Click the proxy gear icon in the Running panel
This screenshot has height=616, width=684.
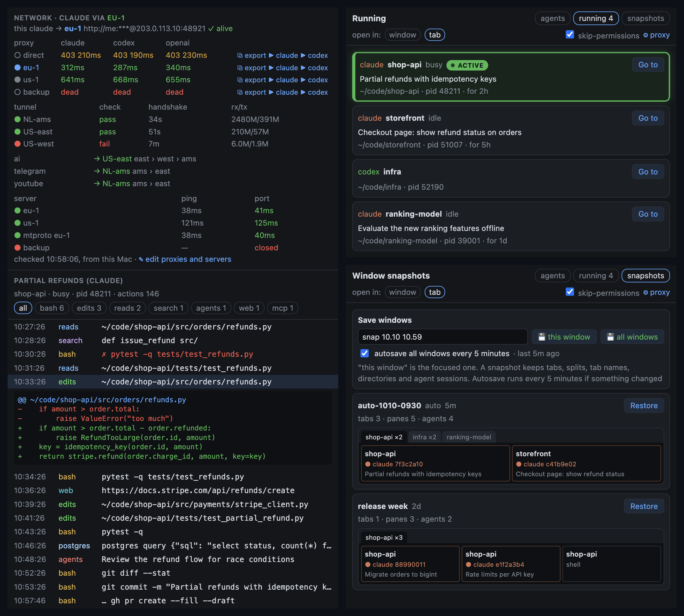tap(646, 35)
